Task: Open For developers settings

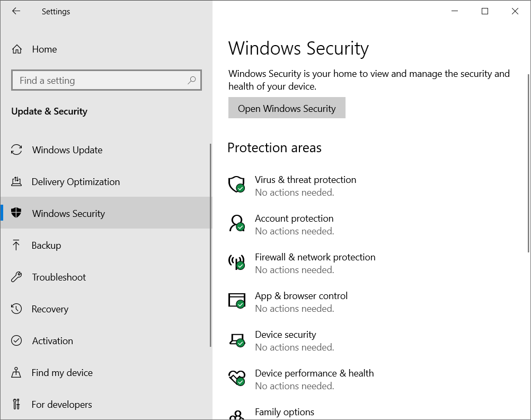Action: pos(61,405)
